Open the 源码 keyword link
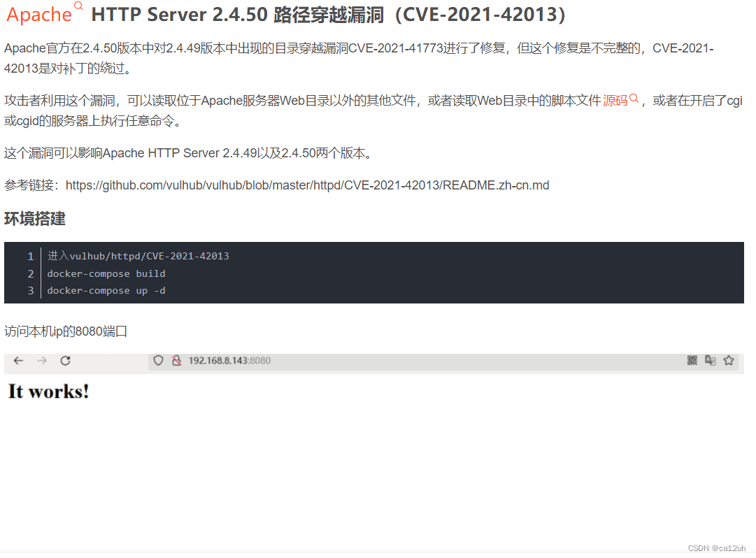This screenshot has height=558, width=756. coord(615,100)
